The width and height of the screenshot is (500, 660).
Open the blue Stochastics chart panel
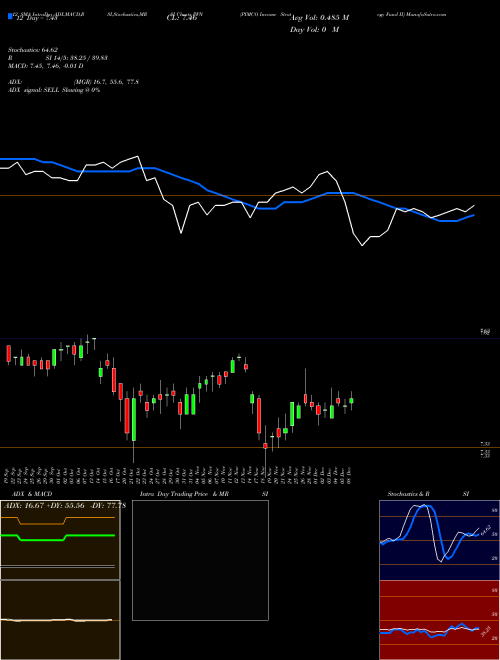[x=439, y=540]
